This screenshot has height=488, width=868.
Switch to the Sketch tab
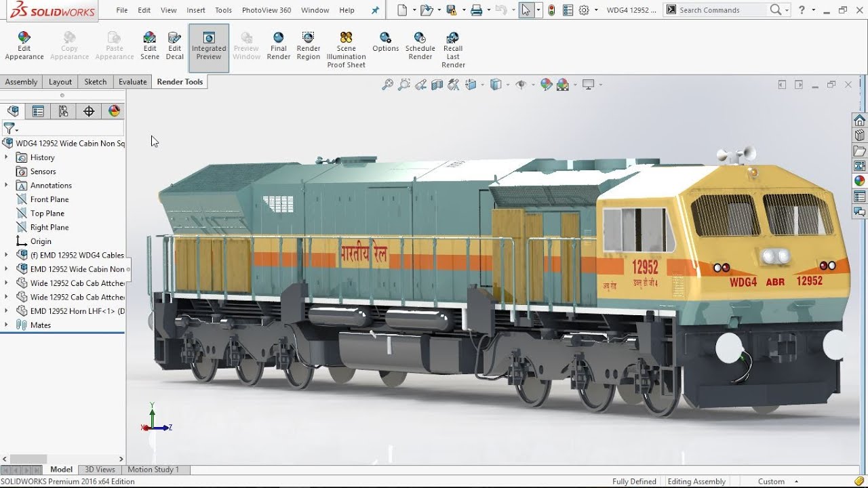click(96, 82)
